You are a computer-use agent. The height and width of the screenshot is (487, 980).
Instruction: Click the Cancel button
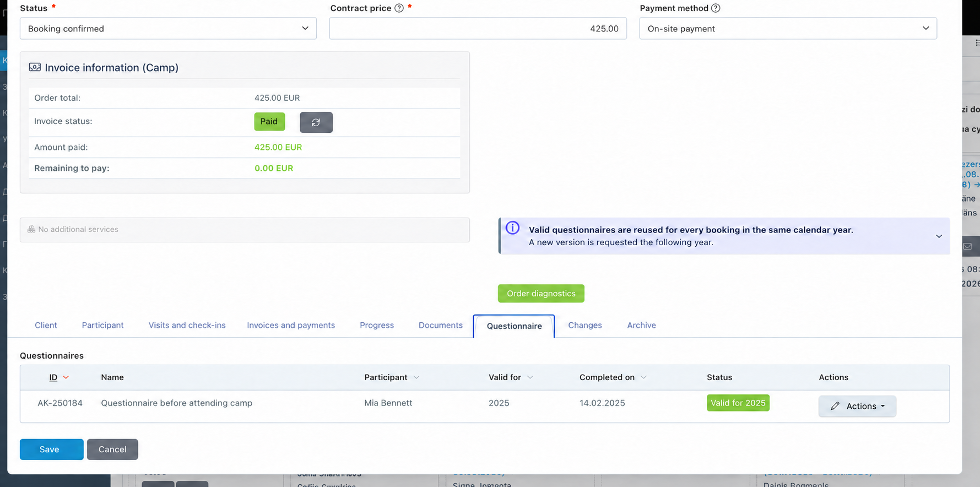(112, 450)
